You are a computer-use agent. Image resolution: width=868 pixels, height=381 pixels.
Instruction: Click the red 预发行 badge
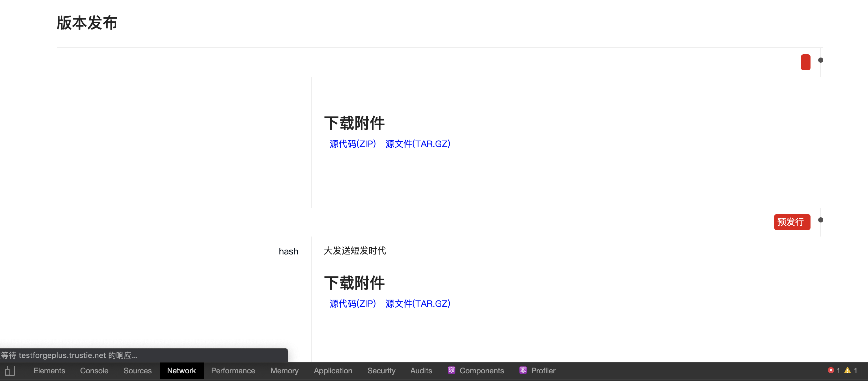coord(792,222)
